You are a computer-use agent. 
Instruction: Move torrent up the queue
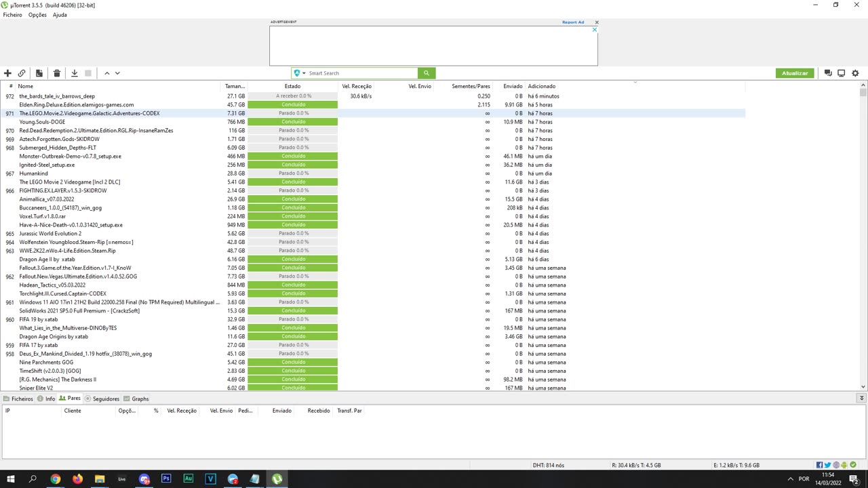coord(107,73)
